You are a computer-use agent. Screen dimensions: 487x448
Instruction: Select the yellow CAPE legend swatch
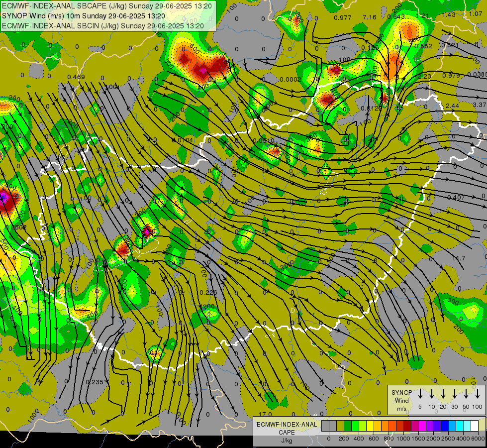point(370,426)
